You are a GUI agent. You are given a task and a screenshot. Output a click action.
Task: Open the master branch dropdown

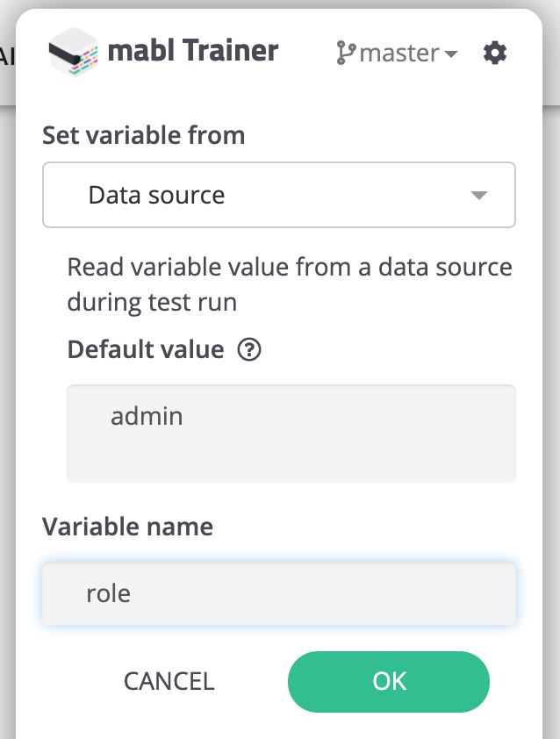click(398, 53)
